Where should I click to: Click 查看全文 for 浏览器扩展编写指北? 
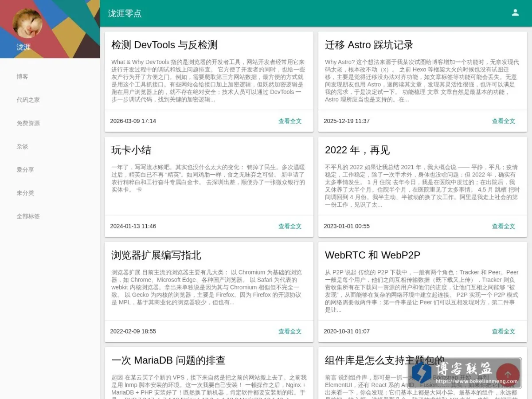[290, 331]
